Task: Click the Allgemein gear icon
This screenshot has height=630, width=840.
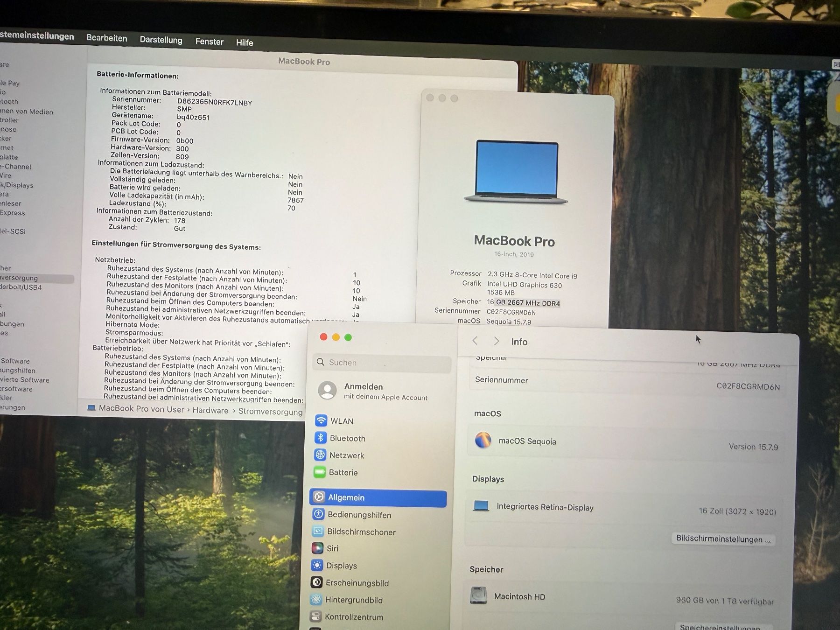Action: tap(319, 497)
